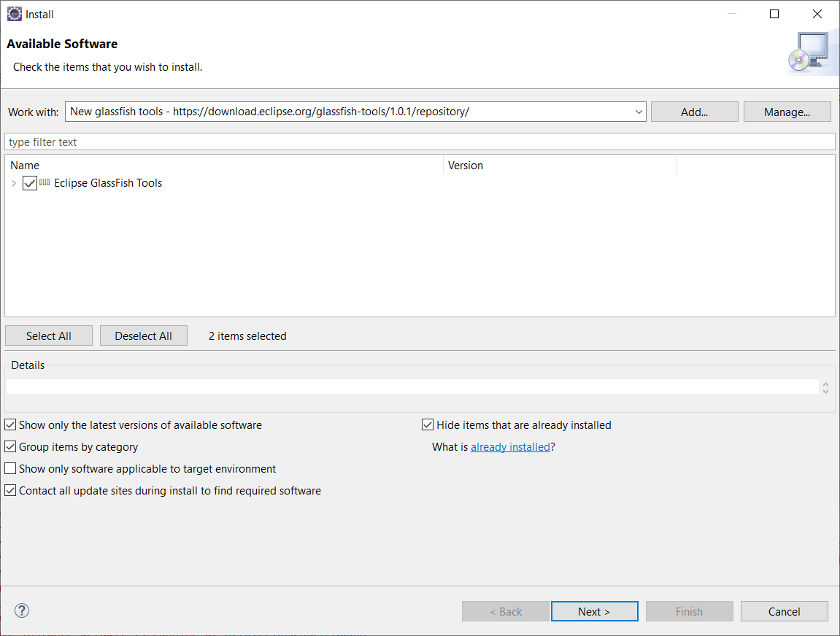Click the Version column header
The height and width of the screenshot is (636, 840).
559,166
